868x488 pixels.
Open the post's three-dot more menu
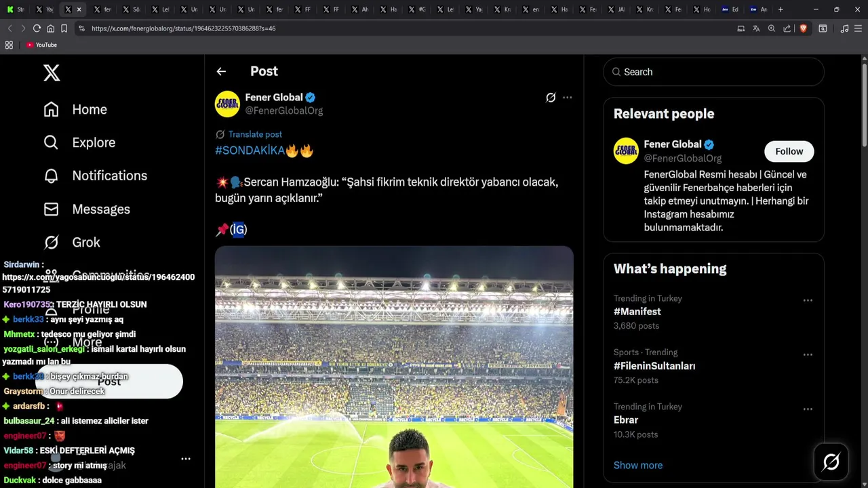[x=568, y=98]
